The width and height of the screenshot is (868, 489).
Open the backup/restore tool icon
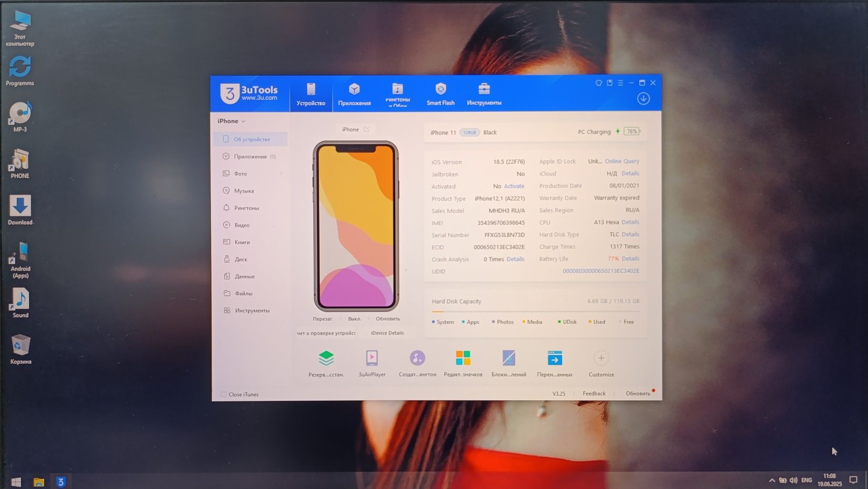click(326, 358)
